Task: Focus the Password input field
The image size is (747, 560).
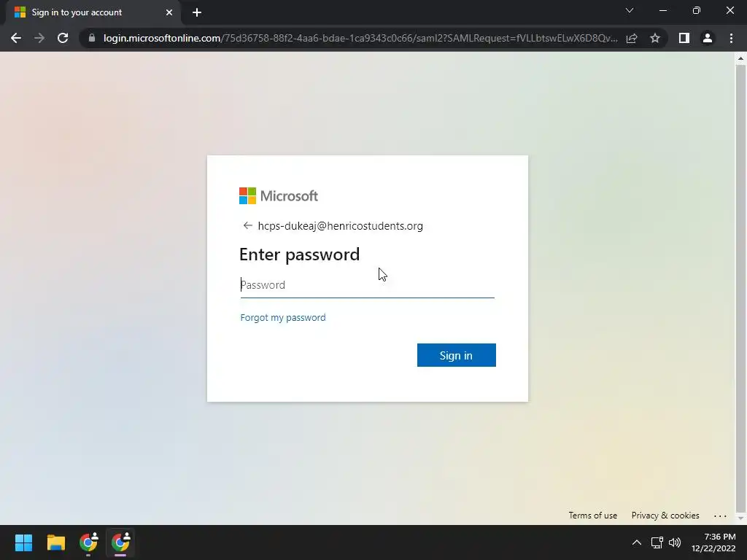Action: [x=368, y=285]
